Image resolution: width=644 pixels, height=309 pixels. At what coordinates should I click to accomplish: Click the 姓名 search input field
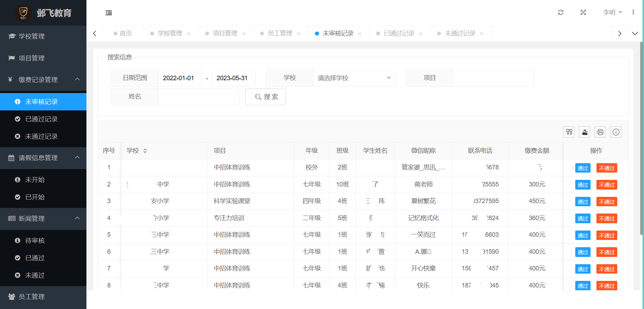199,97
